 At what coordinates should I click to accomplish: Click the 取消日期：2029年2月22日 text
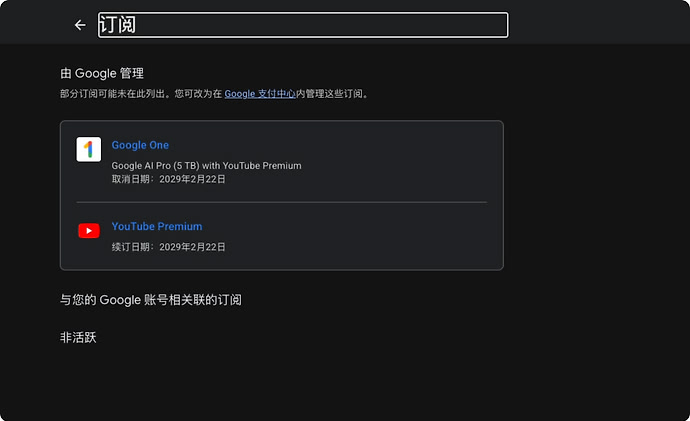(168, 179)
